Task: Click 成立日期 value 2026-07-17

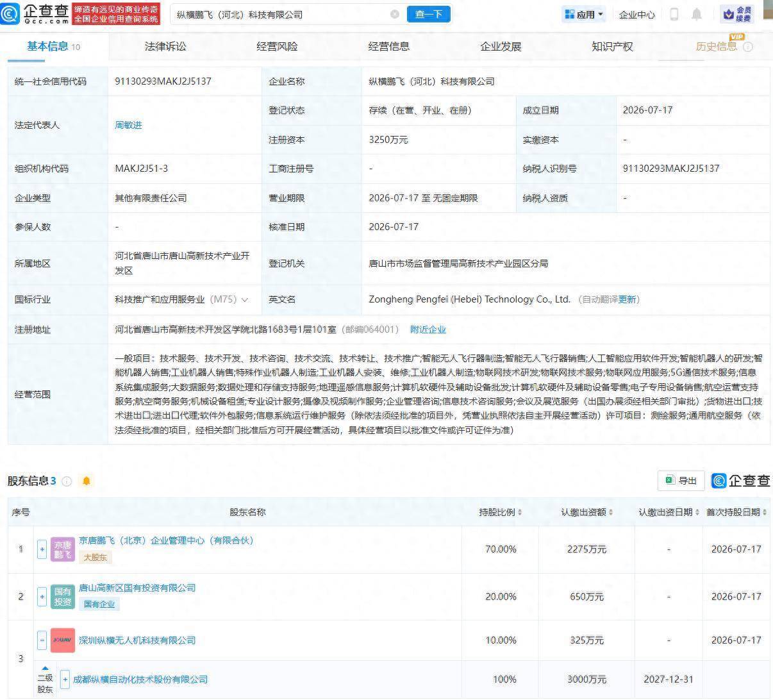Action: pos(647,110)
